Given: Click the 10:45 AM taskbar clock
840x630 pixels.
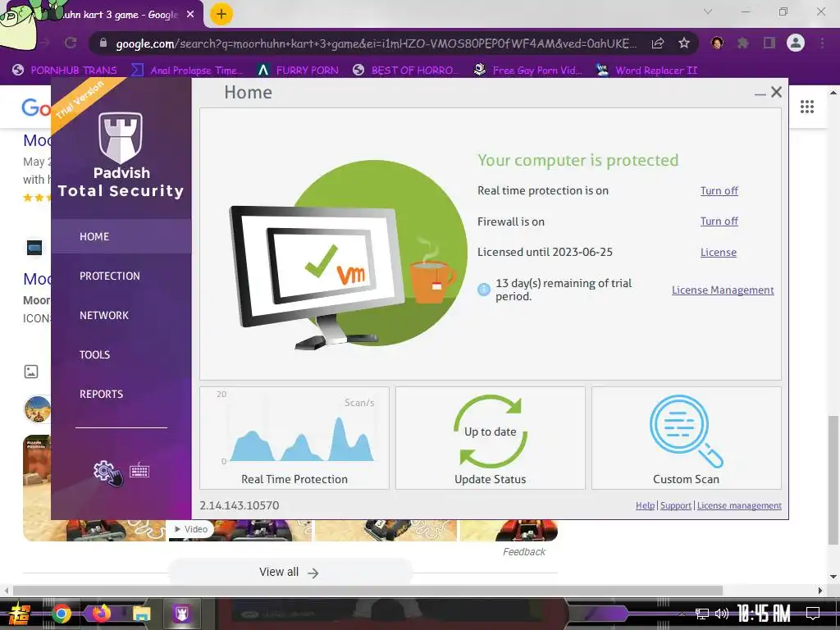Looking at the screenshot, I should [x=764, y=614].
